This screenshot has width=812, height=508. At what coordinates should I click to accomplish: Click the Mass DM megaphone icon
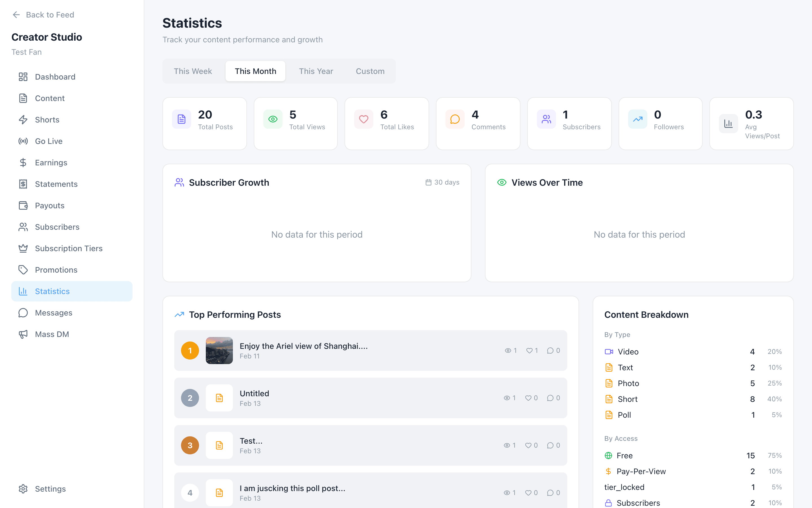click(x=23, y=334)
